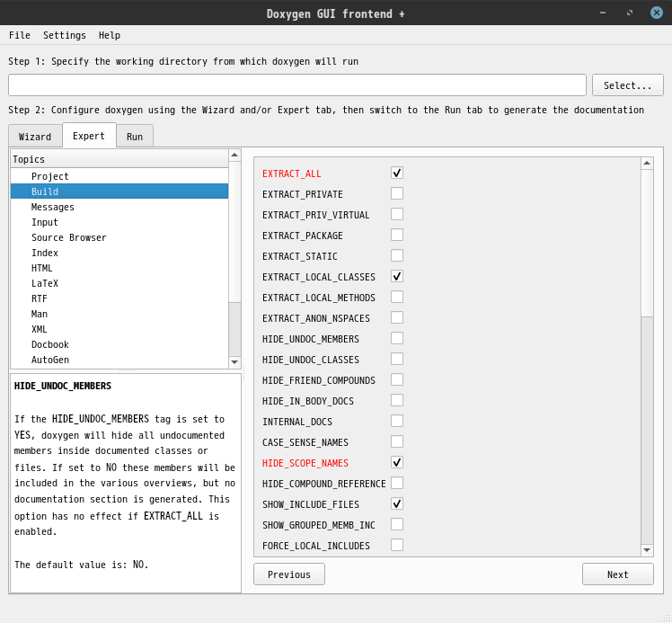Click options panel scroll-up arrow
The width and height of the screenshot is (672, 623).
[x=647, y=163]
